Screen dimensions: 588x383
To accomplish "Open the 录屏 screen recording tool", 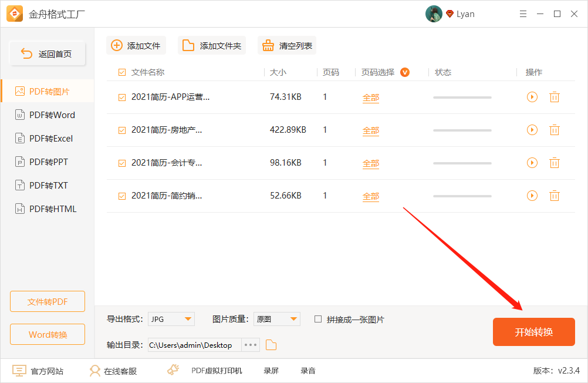I will 271,370.
